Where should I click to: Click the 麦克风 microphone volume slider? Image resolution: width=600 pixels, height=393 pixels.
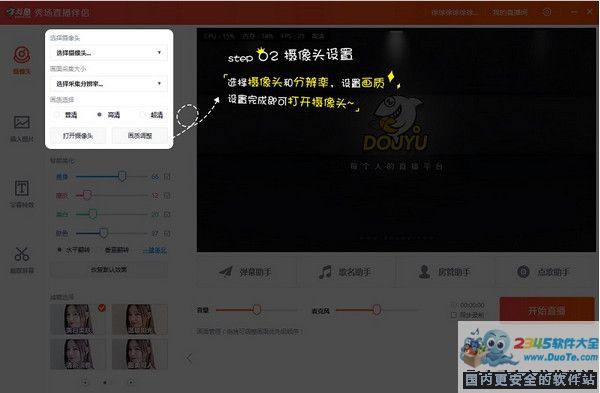click(x=376, y=310)
